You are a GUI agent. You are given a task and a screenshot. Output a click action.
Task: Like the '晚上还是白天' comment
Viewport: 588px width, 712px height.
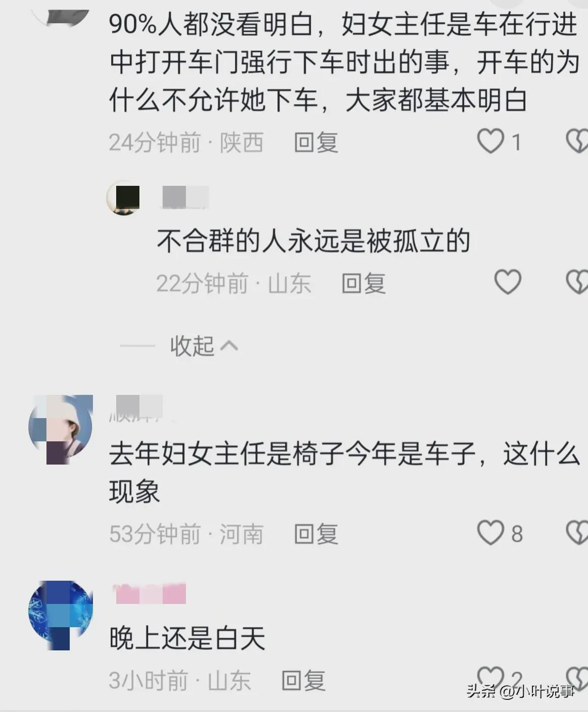[x=491, y=678]
